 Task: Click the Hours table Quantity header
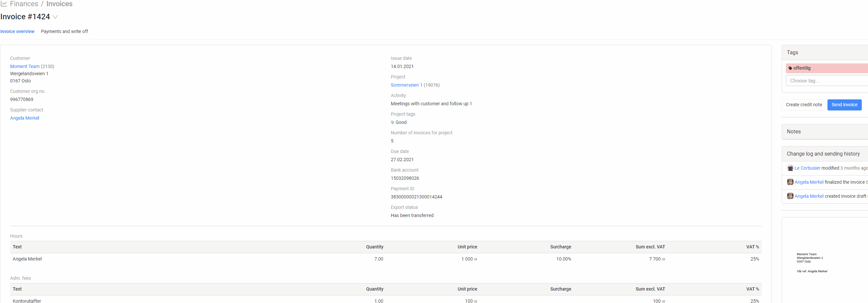tap(374, 247)
